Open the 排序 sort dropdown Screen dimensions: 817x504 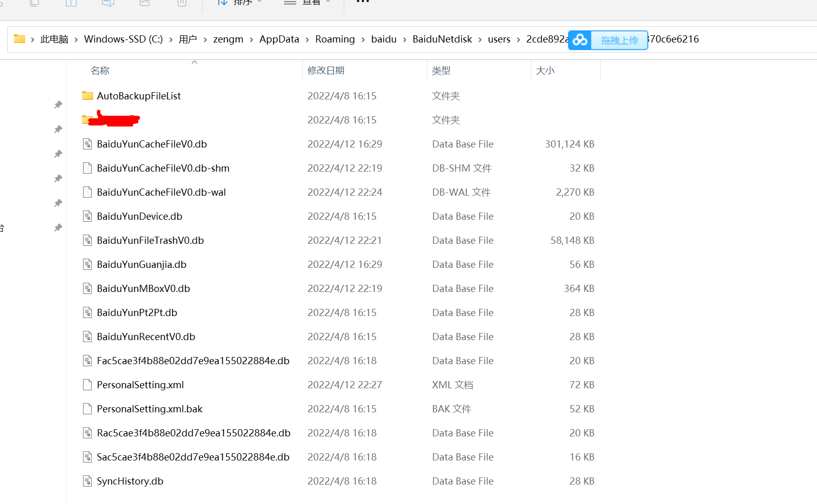[x=240, y=2]
